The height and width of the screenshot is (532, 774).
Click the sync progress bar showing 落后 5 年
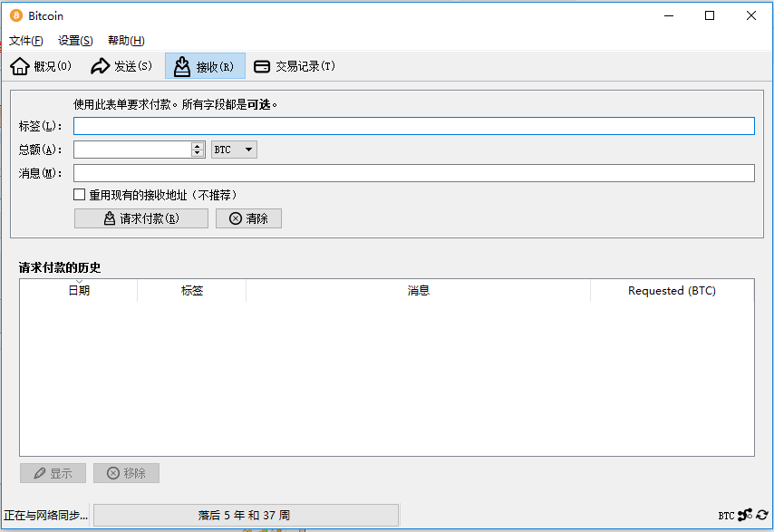point(246,516)
